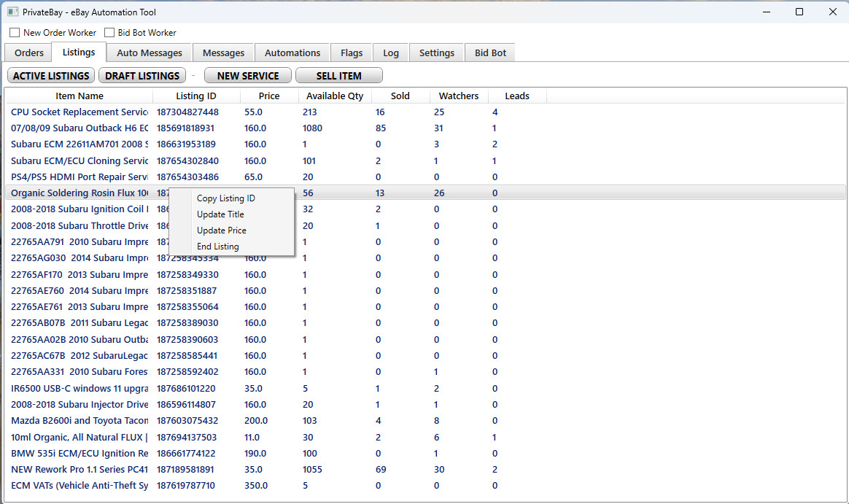Maximize the PrivateBay window
Image resolution: width=849 pixels, height=504 pixels.
click(x=799, y=12)
